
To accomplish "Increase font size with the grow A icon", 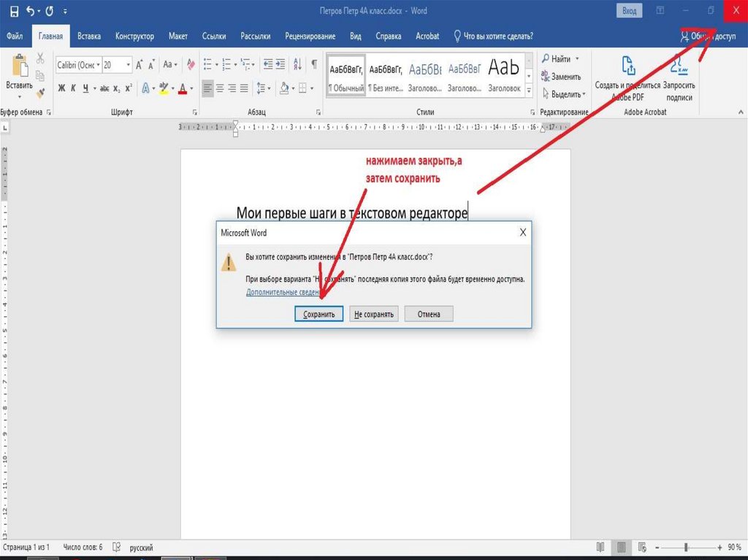I will pos(139,65).
